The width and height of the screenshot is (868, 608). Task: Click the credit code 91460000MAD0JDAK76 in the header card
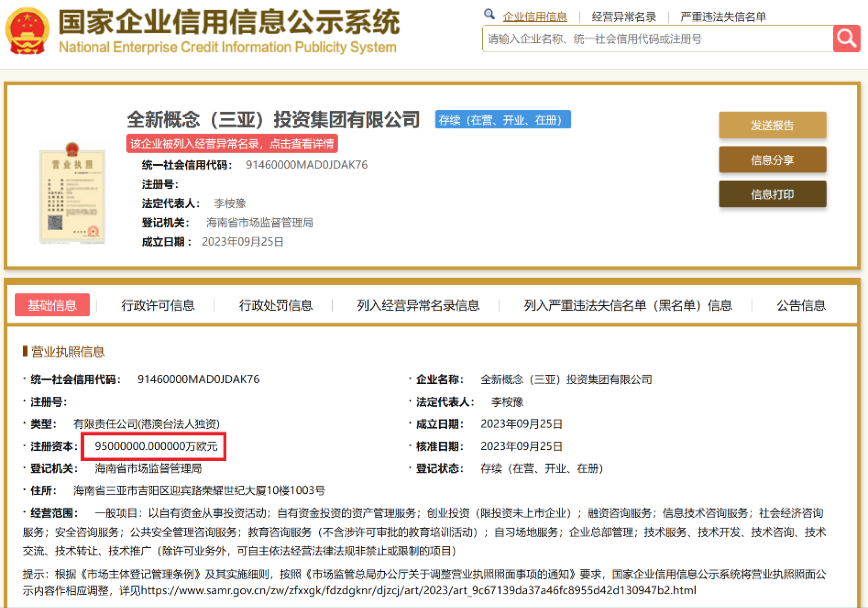[x=307, y=165]
